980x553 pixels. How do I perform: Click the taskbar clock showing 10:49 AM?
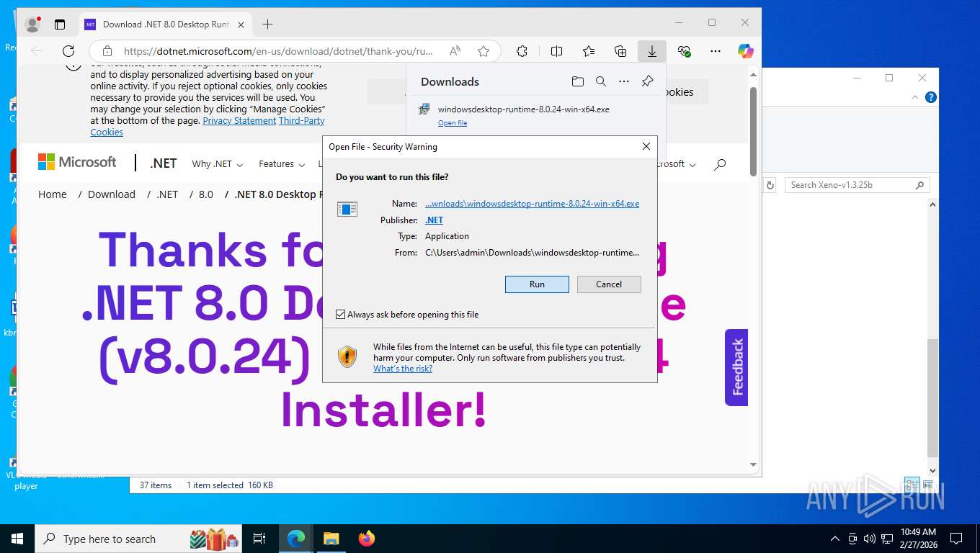tap(917, 539)
